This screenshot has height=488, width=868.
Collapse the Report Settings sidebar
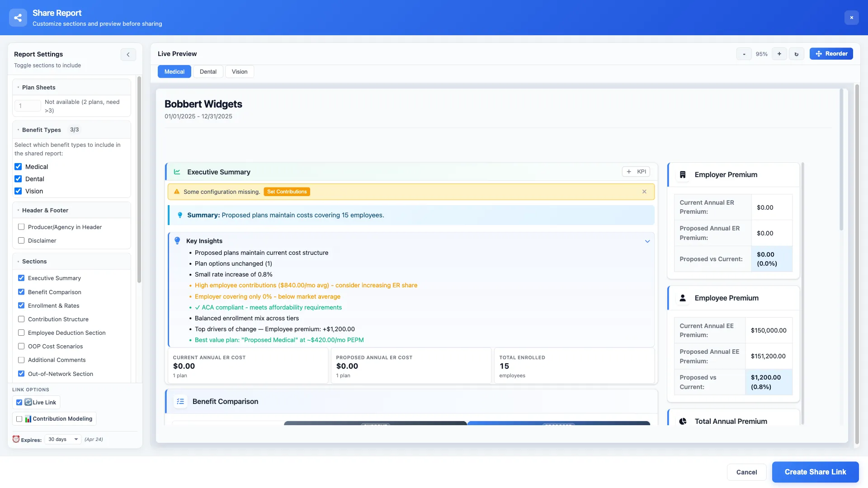click(128, 54)
